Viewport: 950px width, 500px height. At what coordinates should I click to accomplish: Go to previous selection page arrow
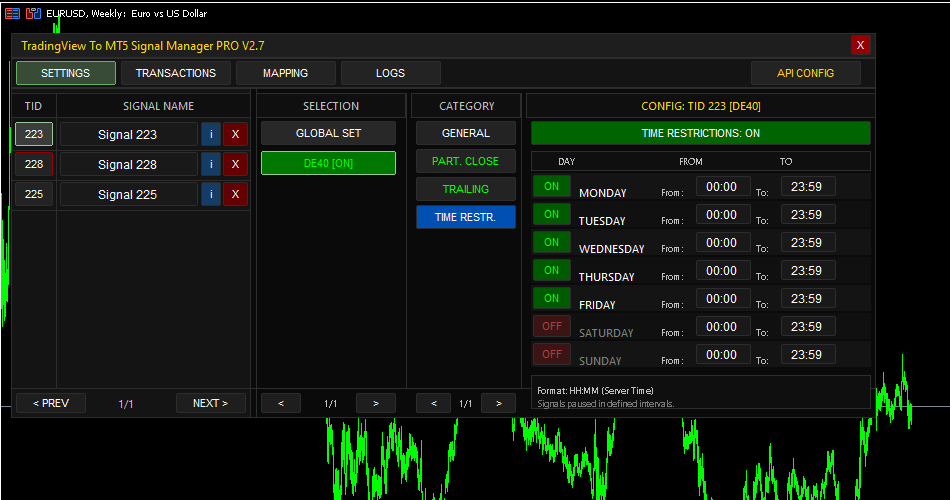(x=281, y=403)
